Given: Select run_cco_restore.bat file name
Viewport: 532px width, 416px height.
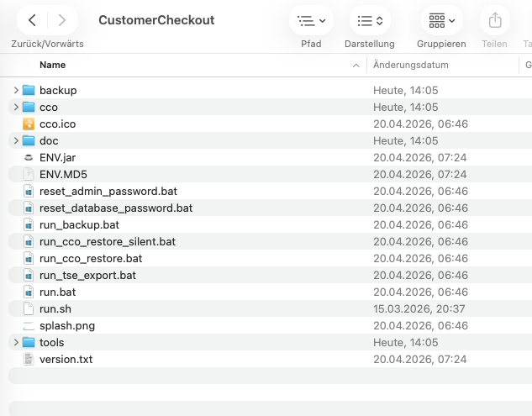Looking at the screenshot, I should tap(91, 259).
